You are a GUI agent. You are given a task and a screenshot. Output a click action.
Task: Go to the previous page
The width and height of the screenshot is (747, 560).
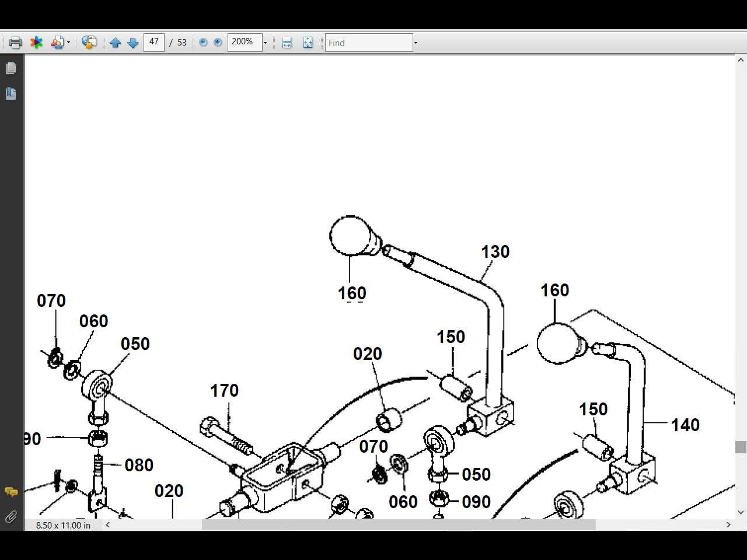coord(115,42)
